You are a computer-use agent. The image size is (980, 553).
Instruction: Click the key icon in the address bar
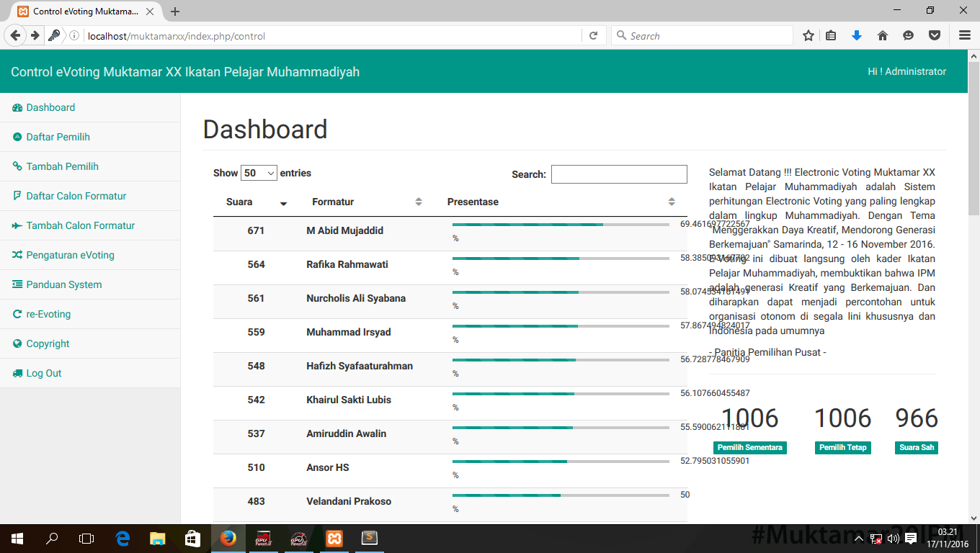(x=54, y=35)
